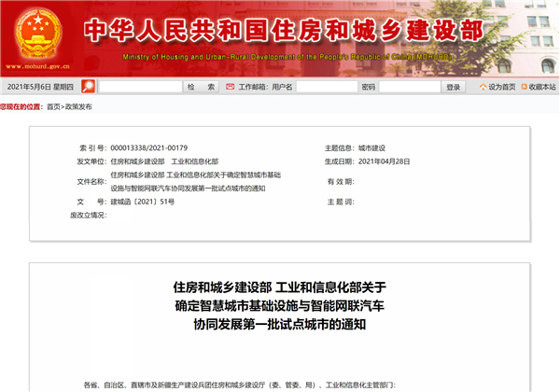Click the 主题词 label
This screenshot has width=560, height=392.
pyautogui.click(x=341, y=202)
